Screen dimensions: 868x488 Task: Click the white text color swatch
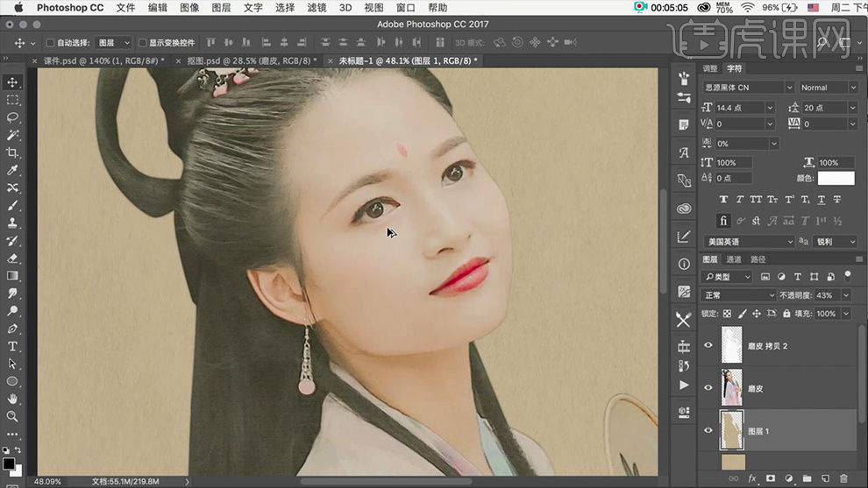[x=836, y=178]
